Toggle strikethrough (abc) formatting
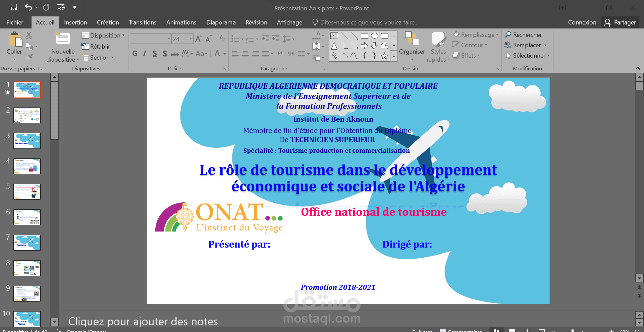This screenshot has width=644, height=332. click(x=175, y=54)
